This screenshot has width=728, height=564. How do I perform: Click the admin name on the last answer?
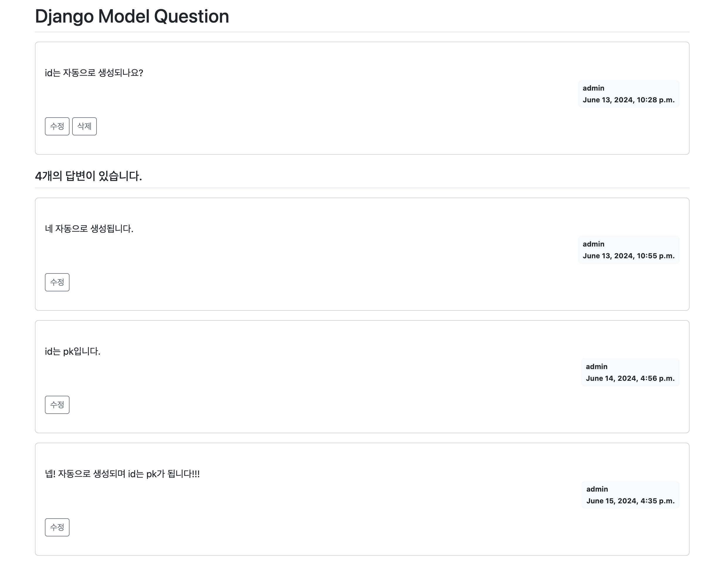tap(597, 489)
